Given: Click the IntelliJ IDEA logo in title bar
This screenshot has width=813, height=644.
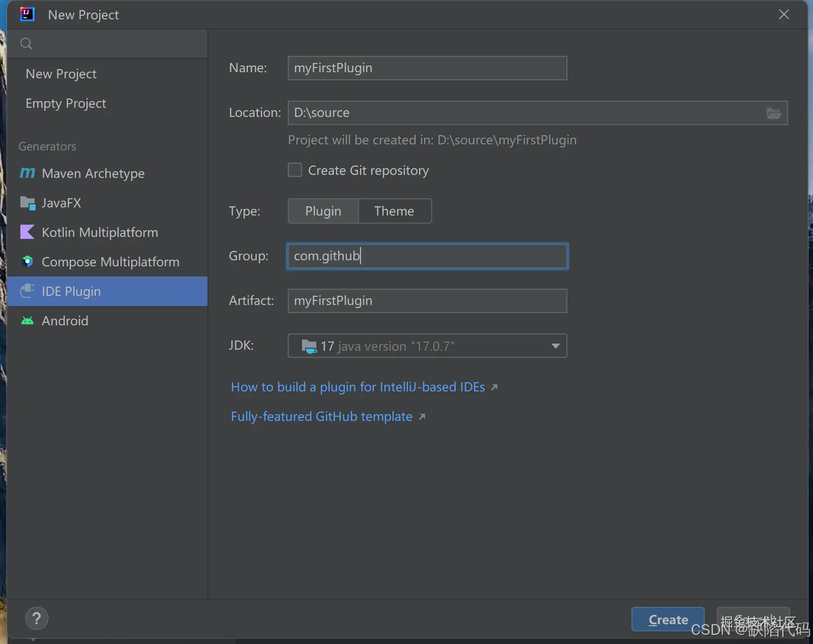Looking at the screenshot, I should point(27,14).
